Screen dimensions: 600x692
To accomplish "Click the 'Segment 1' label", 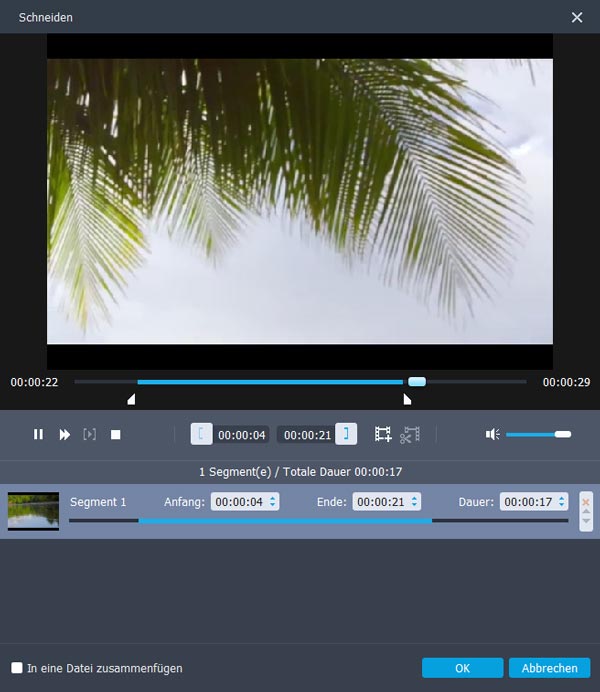I will (x=98, y=502).
